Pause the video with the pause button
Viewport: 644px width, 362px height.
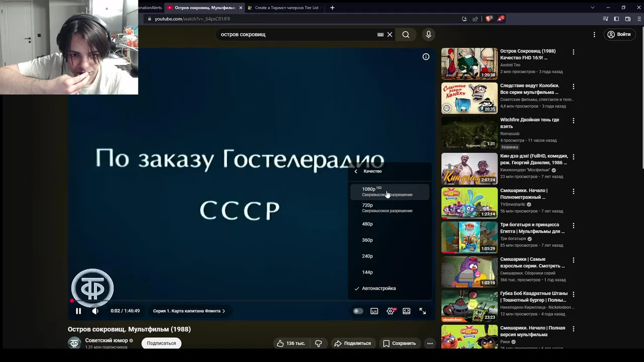click(x=78, y=311)
